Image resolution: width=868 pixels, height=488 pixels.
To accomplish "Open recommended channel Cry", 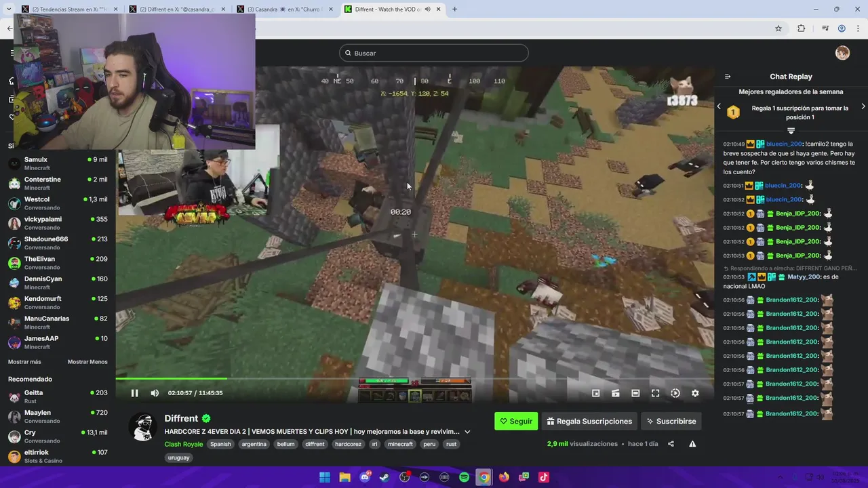I will 58,436.
